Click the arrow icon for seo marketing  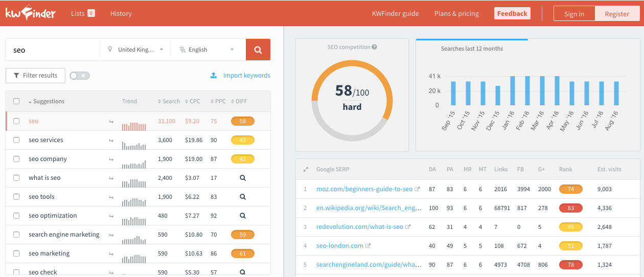(111, 254)
